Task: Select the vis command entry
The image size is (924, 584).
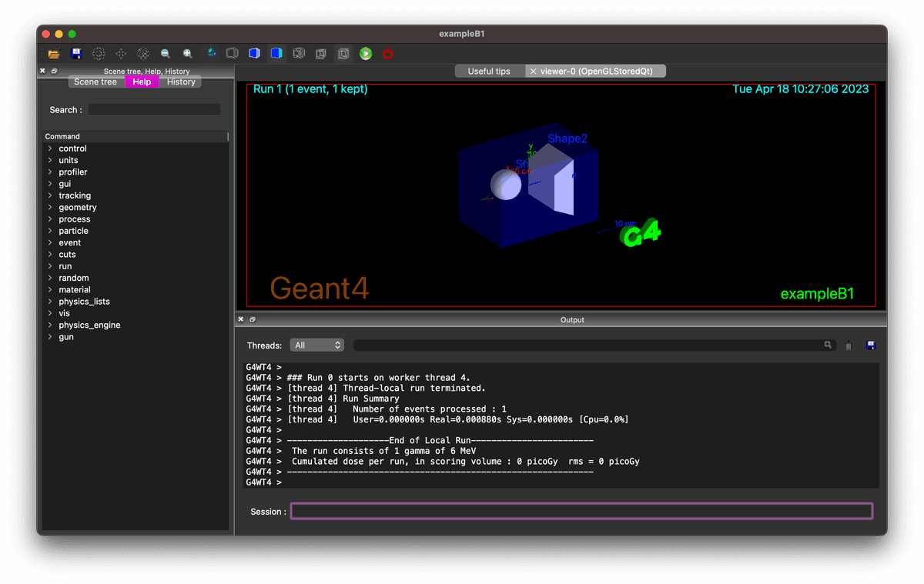Action: pyautogui.click(x=65, y=313)
